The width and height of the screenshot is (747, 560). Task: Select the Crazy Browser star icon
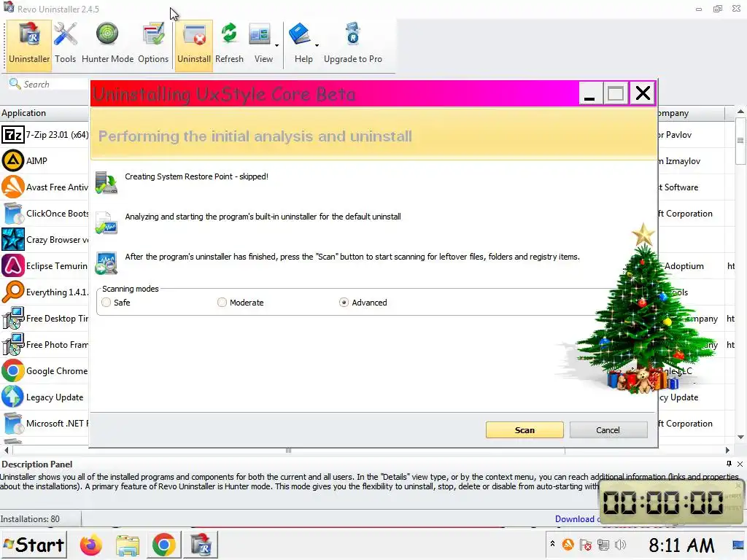[x=13, y=239]
